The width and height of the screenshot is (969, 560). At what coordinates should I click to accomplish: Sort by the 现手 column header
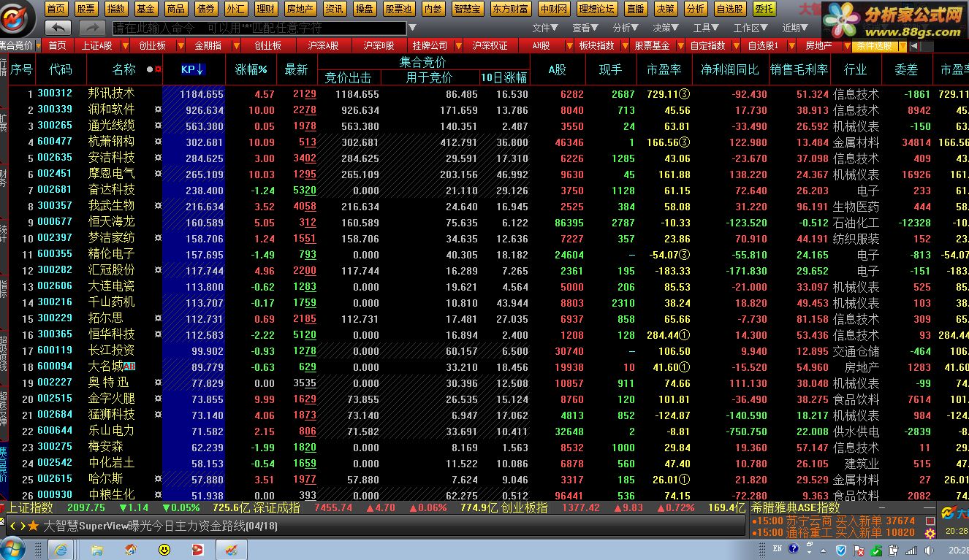(610, 70)
